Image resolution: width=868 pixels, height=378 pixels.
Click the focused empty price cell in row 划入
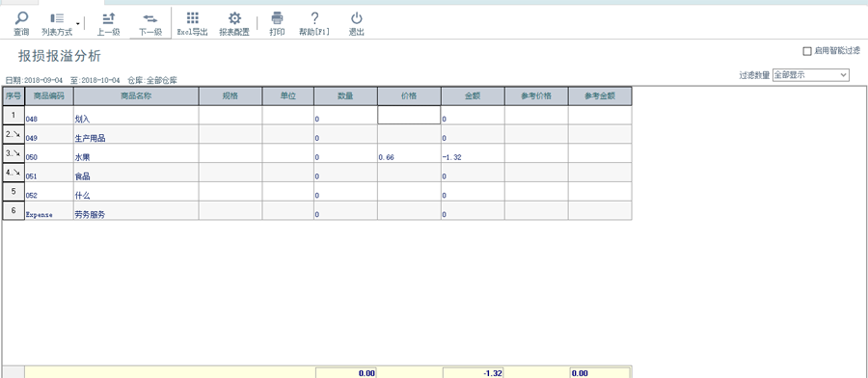tap(409, 115)
